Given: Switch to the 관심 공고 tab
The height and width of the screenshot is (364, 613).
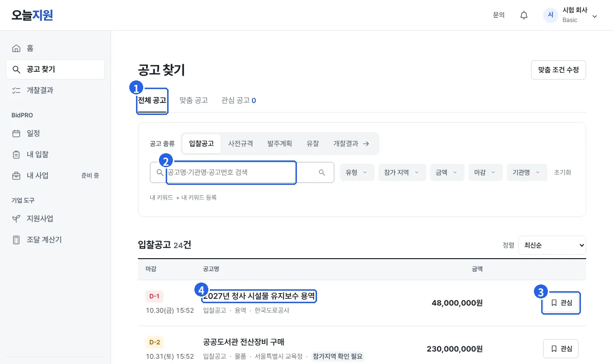Looking at the screenshot, I should [238, 101].
